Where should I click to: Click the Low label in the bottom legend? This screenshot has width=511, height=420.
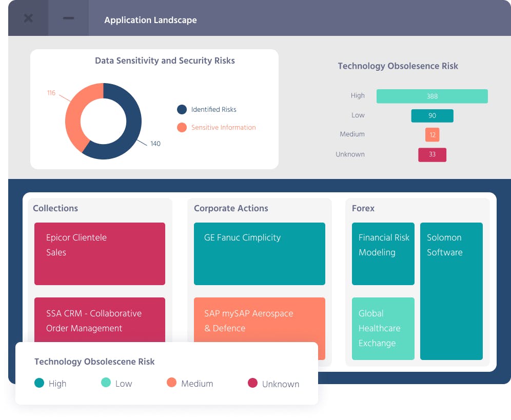124,384
